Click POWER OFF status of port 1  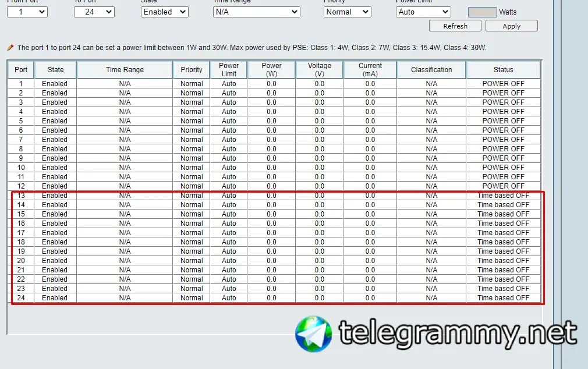pyautogui.click(x=503, y=84)
